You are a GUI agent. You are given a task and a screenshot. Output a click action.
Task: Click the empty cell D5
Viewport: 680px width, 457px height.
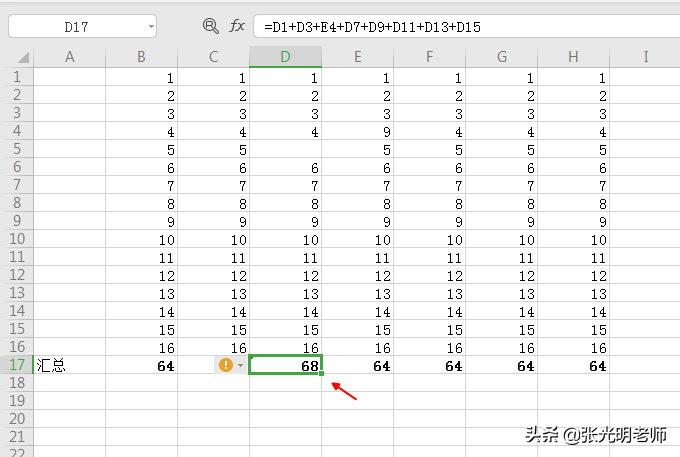tap(285, 149)
